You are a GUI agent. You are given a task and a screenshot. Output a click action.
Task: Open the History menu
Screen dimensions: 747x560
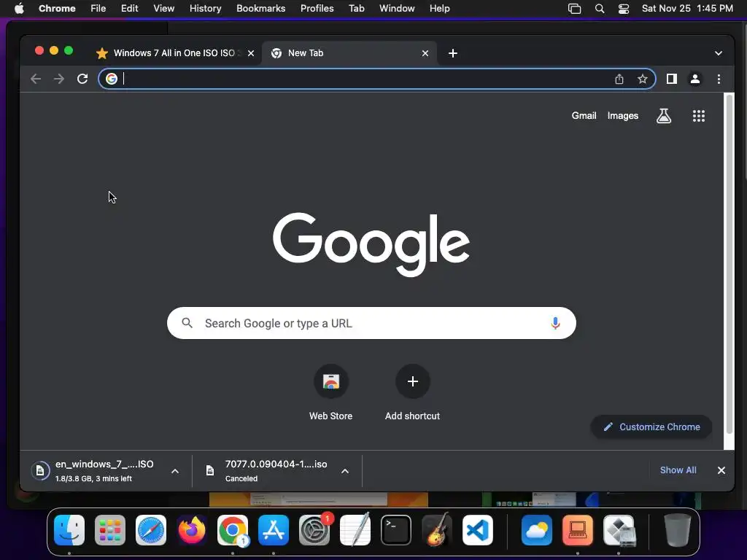[205, 9]
